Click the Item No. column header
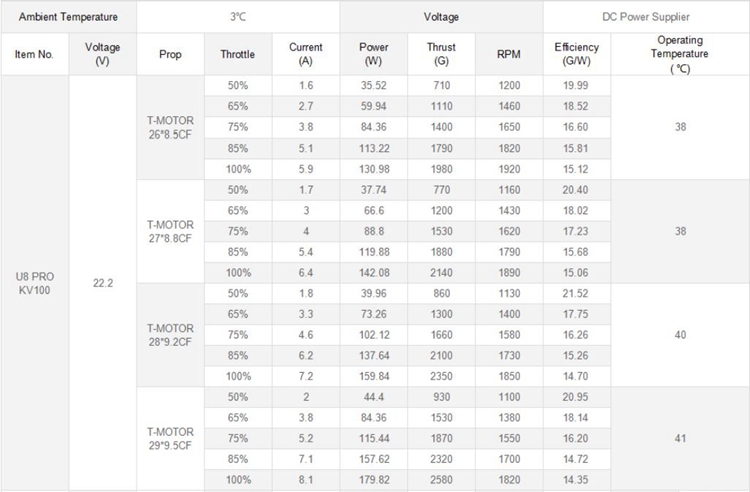 click(x=34, y=54)
